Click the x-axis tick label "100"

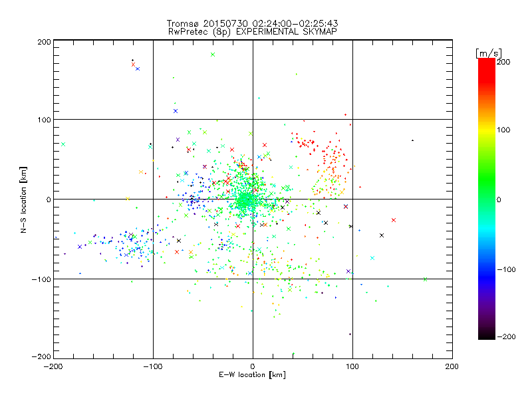click(352, 367)
